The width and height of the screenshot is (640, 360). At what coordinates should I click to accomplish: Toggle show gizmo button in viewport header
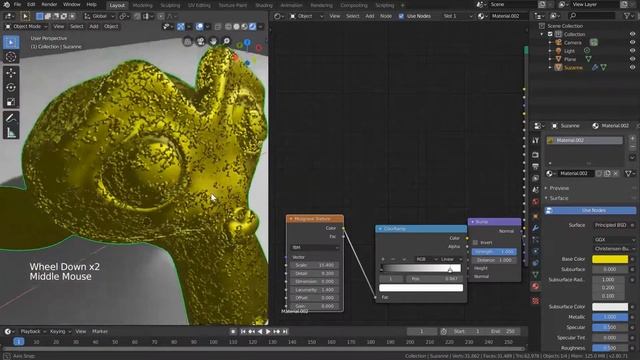(x=181, y=27)
